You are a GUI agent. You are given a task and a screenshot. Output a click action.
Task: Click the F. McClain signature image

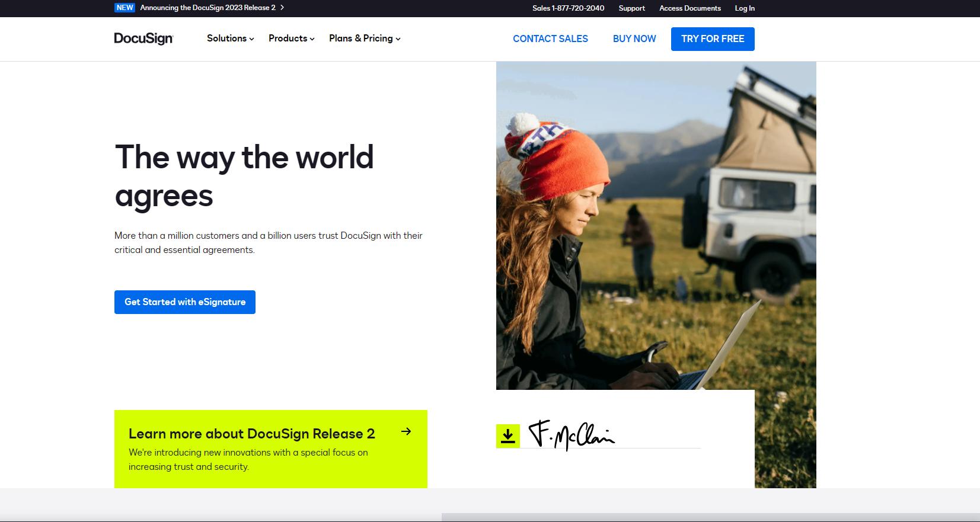pyautogui.click(x=572, y=435)
